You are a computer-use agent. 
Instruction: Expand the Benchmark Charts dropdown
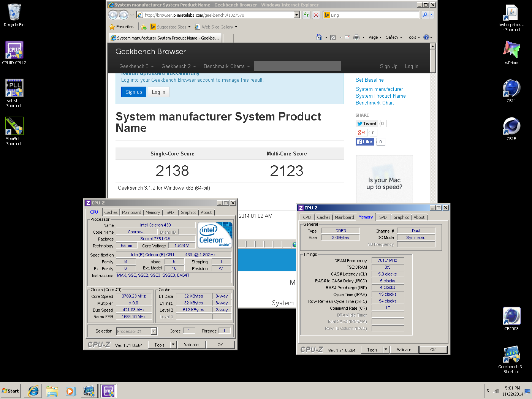pyautogui.click(x=227, y=66)
